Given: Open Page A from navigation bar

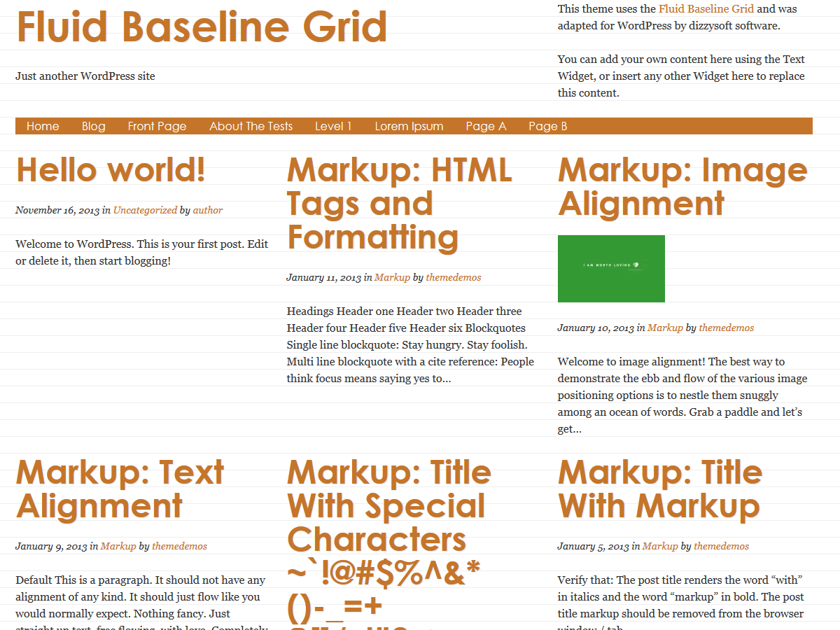Looking at the screenshot, I should tap(486, 126).
